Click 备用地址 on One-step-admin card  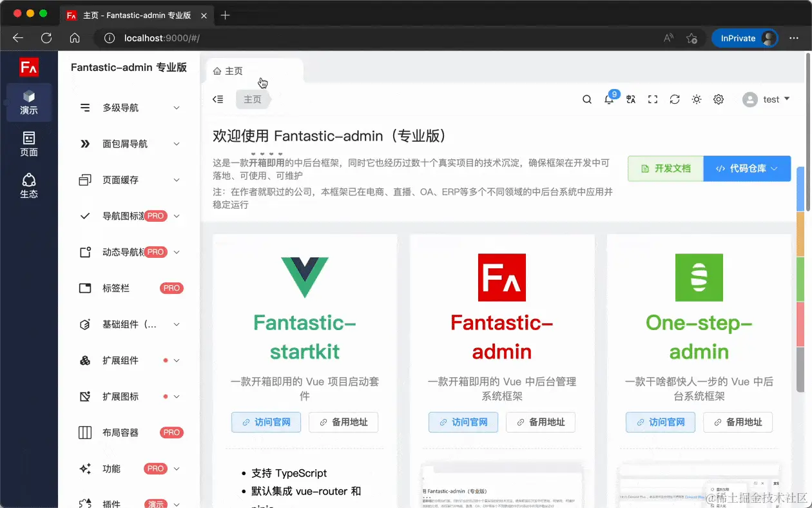[x=738, y=422]
